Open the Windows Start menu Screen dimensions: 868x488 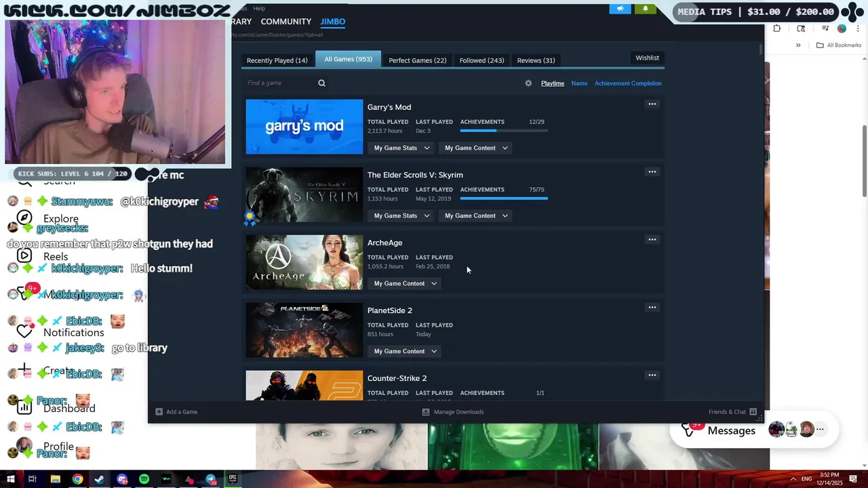click(x=10, y=479)
